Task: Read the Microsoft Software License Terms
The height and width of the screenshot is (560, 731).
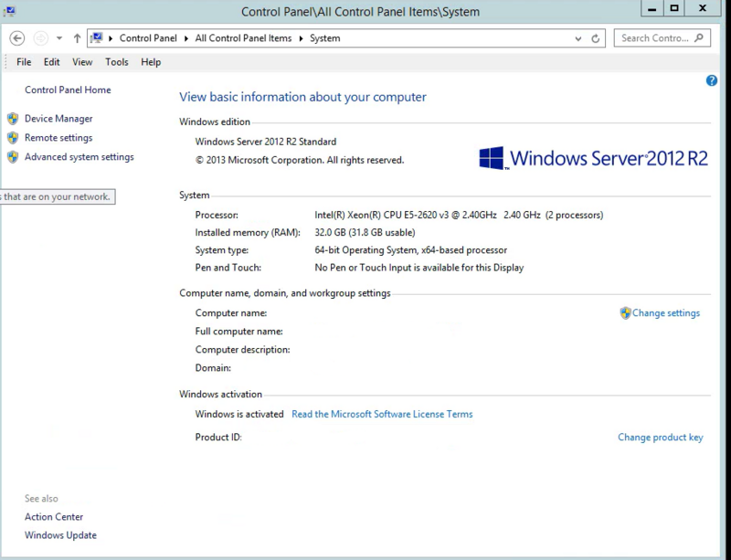Action: [382, 414]
